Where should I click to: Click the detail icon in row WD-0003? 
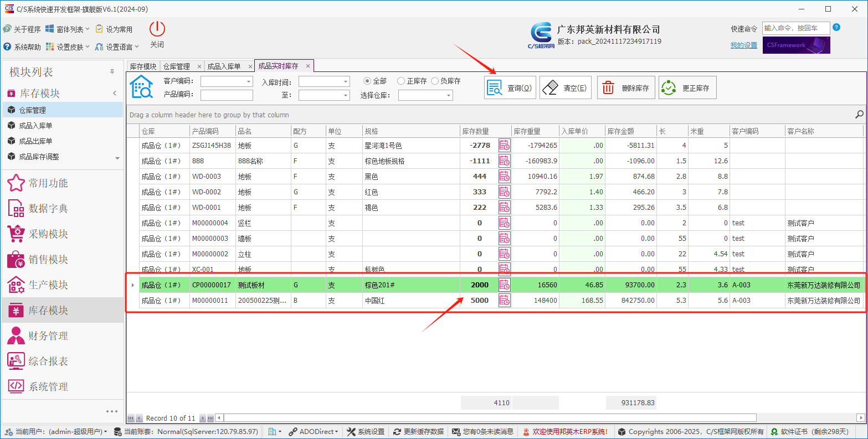coord(505,176)
